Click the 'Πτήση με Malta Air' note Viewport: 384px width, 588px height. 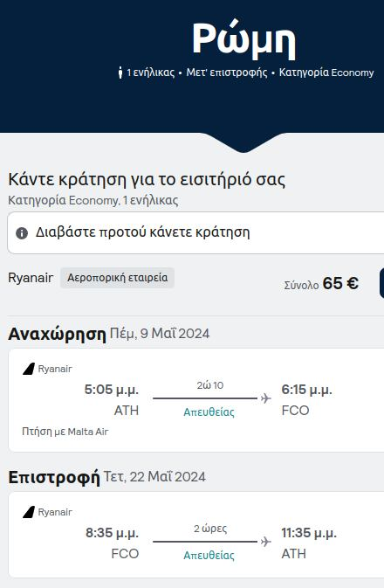pyautogui.click(x=65, y=432)
